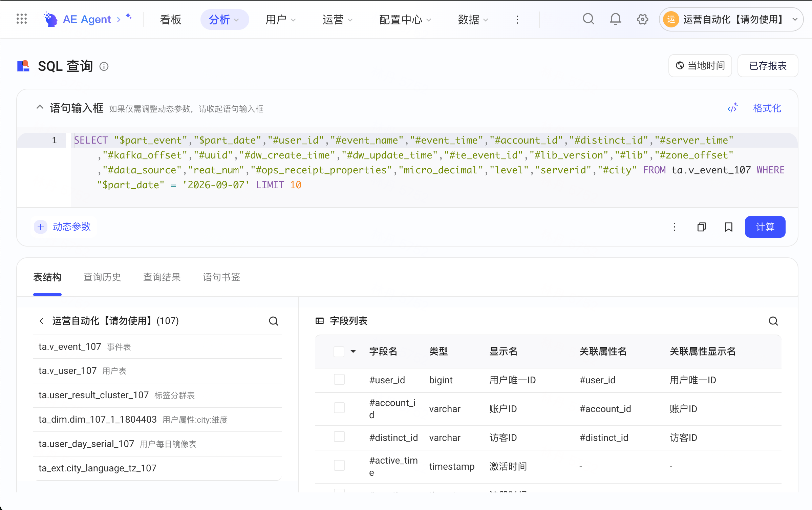
Task: Click the 类型 column header
Action: pos(439,351)
